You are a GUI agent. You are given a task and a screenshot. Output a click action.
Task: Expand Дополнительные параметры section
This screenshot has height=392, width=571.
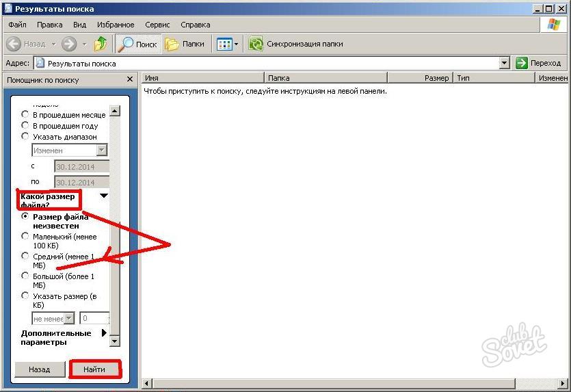tap(104, 333)
